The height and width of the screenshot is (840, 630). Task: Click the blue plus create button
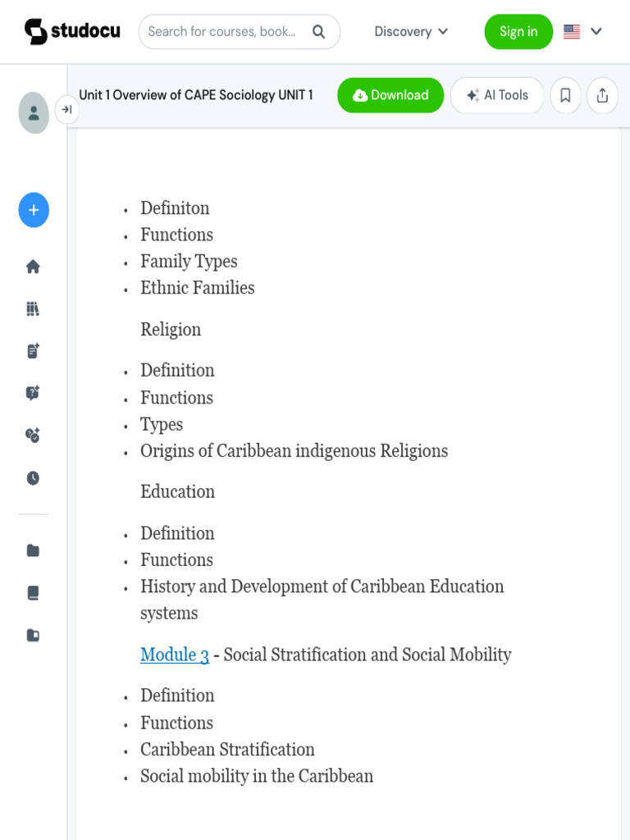(34, 210)
